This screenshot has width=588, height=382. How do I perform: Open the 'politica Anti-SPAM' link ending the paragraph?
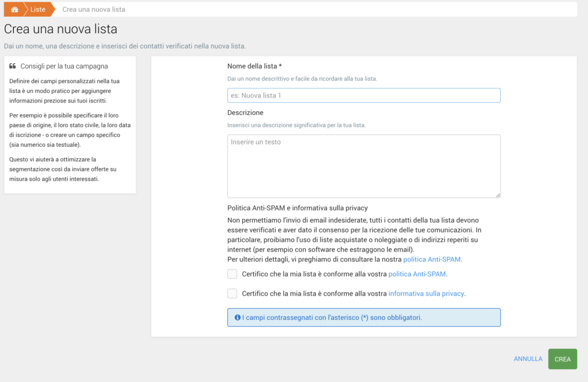(432, 259)
